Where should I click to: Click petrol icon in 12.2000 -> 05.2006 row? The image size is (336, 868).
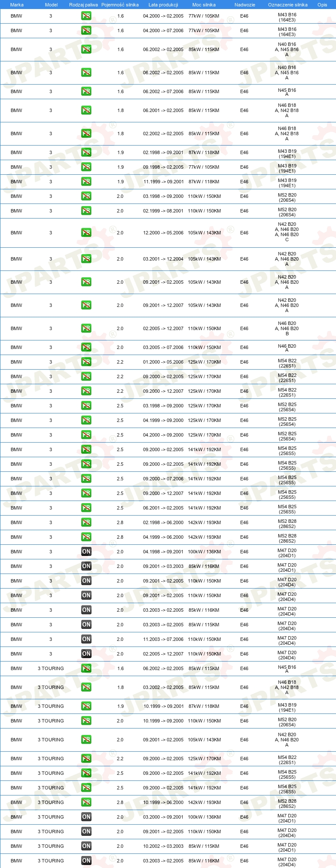pos(86,233)
